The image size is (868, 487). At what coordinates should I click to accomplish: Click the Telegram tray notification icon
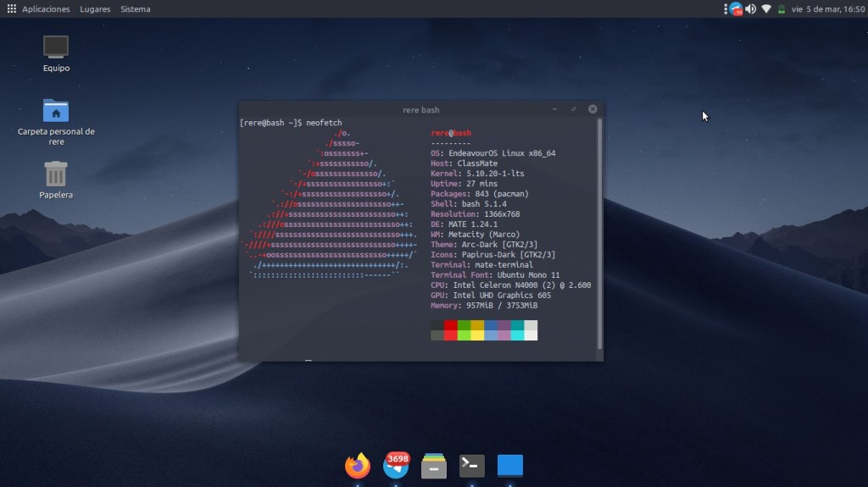pyautogui.click(x=735, y=9)
